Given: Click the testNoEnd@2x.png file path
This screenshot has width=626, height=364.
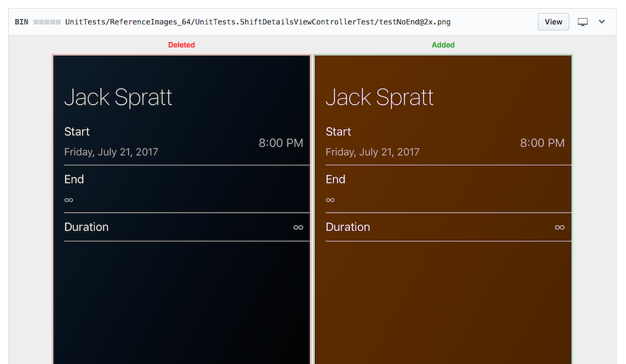Looking at the screenshot, I should (x=258, y=22).
